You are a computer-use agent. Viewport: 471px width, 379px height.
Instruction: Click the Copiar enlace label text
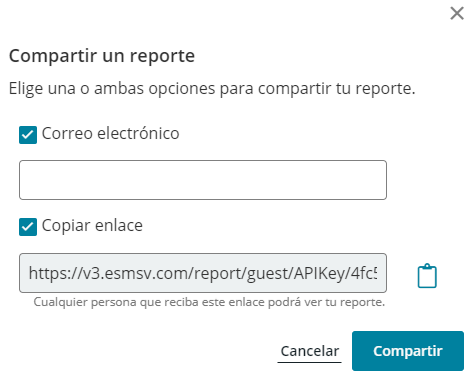pos(92,226)
